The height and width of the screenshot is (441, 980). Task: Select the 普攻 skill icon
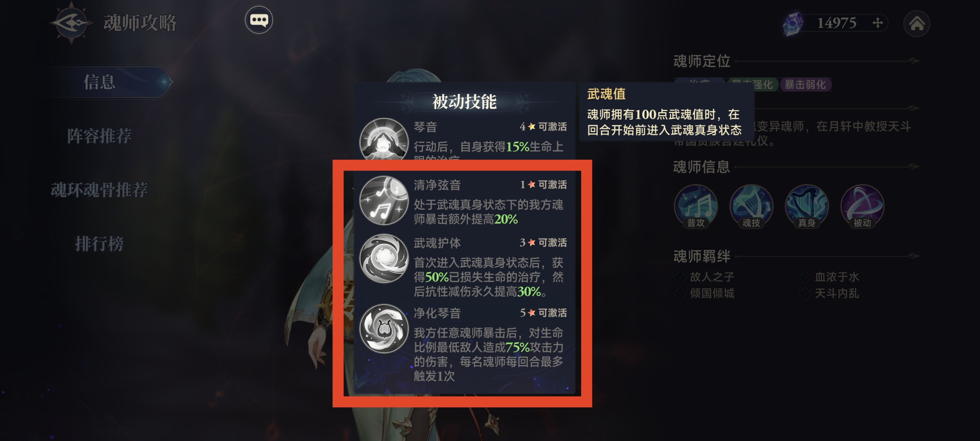(696, 206)
